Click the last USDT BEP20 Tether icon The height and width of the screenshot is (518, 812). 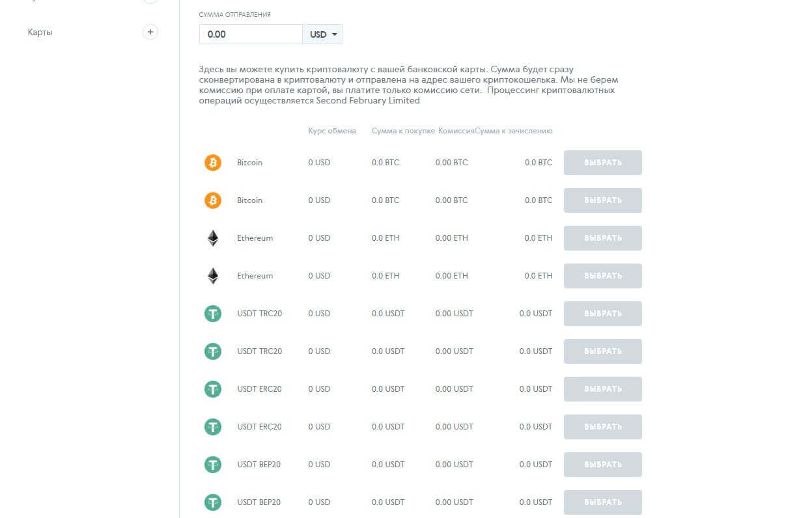coord(213,502)
